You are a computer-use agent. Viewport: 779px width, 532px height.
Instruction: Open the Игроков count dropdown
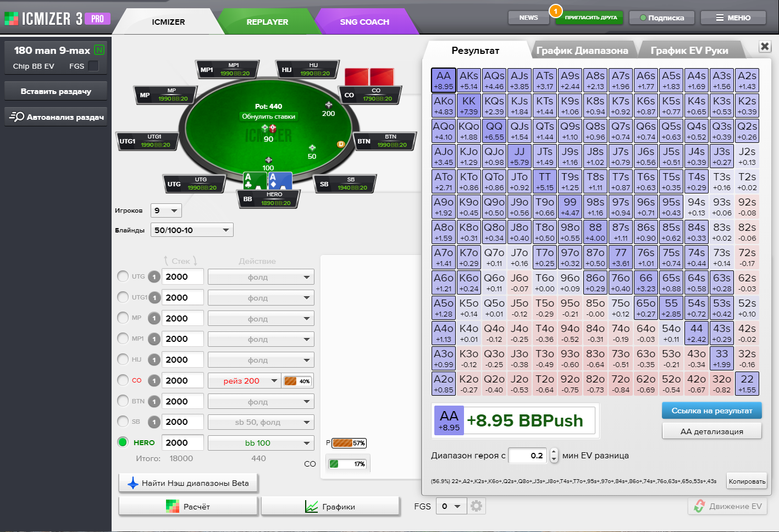click(166, 210)
